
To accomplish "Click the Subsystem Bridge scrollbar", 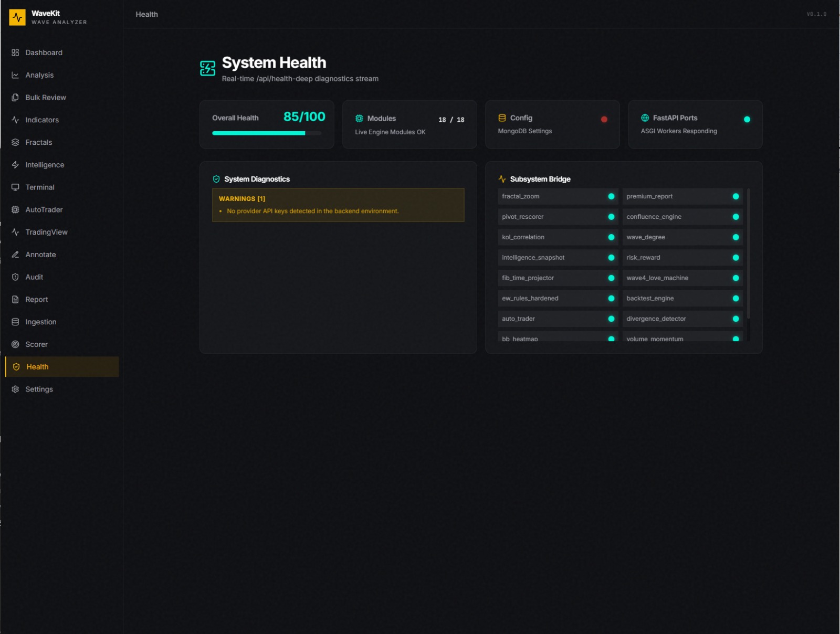I will click(x=748, y=253).
